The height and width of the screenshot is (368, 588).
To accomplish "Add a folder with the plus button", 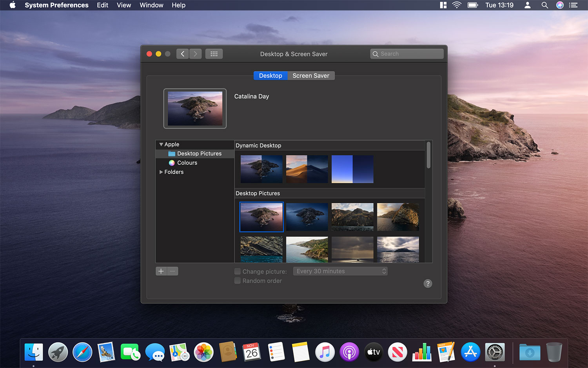I will coord(161,271).
